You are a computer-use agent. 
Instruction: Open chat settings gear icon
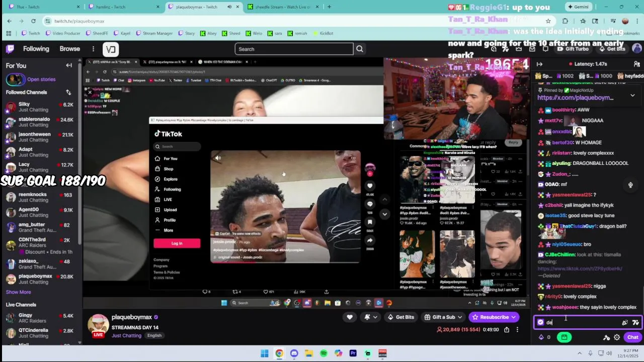[617, 337]
